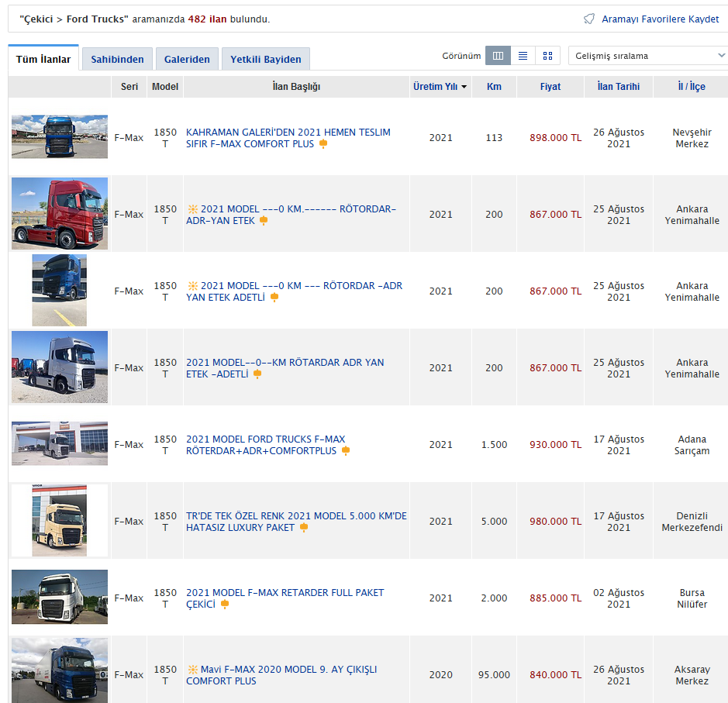Switch to the classic table view icon

498,56
